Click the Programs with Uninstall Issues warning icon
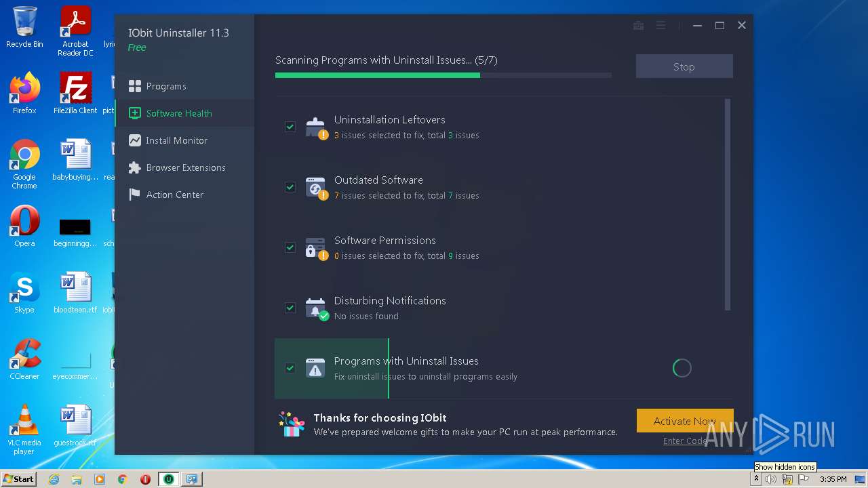868x488 pixels. (315, 368)
